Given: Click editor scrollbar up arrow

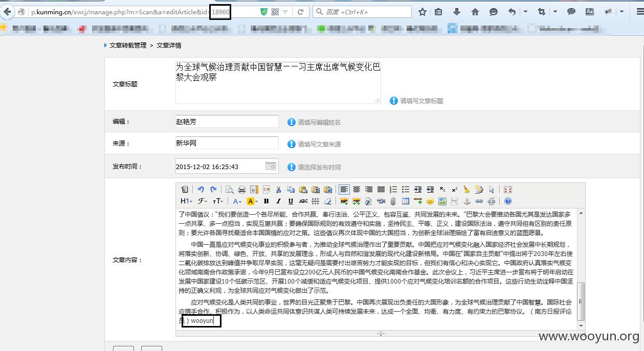Looking at the screenshot, I should pyautogui.click(x=581, y=213).
